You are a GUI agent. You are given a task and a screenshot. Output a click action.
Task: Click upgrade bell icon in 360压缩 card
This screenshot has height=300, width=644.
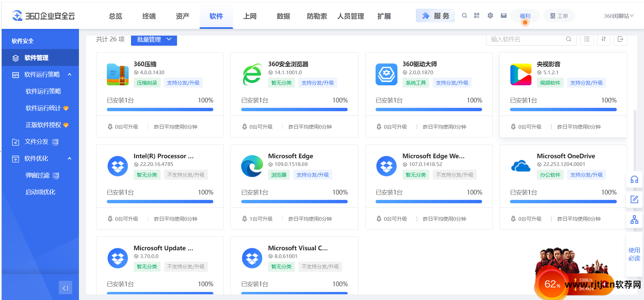tap(110, 127)
